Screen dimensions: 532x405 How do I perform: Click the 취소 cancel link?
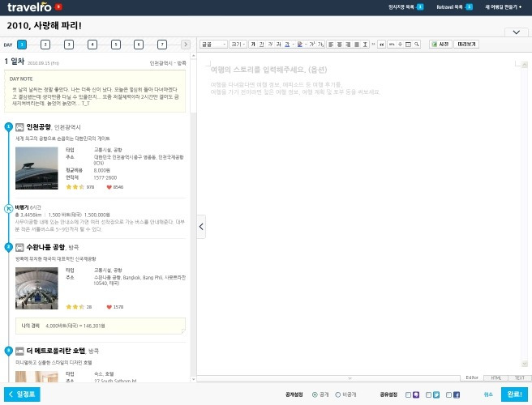point(488,394)
